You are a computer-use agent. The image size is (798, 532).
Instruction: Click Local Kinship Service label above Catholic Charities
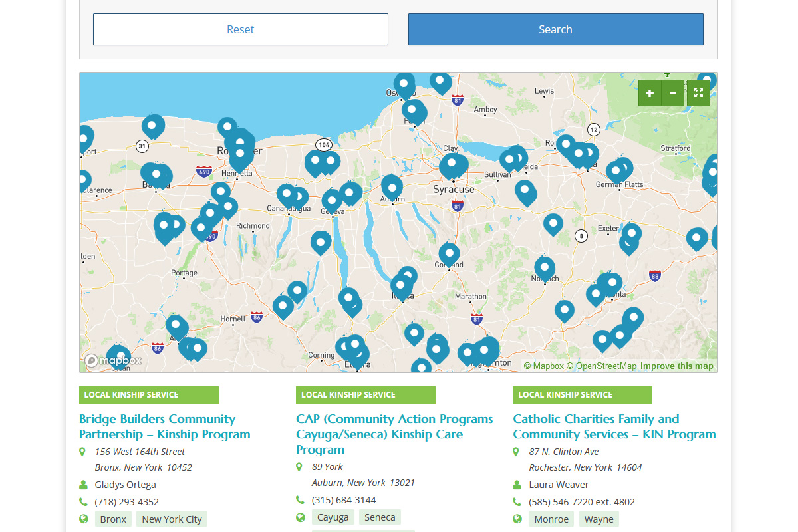coord(583,395)
